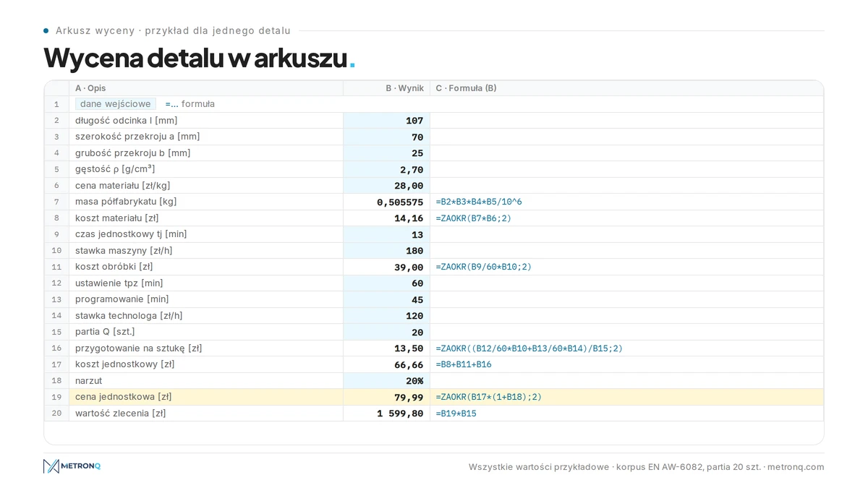Viewport: 868px width, 488px height.
Task: Select the "grubość przekroju b [mm]" cell
Action: pyautogui.click(x=206, y=153)
